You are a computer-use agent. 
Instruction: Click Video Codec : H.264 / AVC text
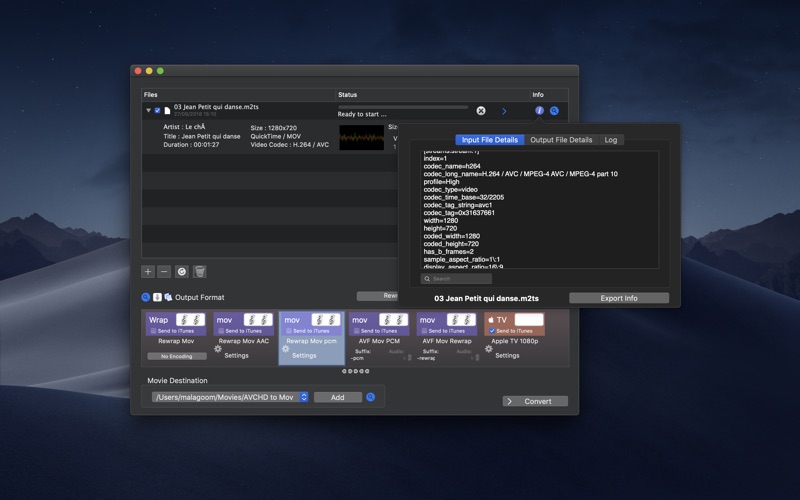click(290, 145)
